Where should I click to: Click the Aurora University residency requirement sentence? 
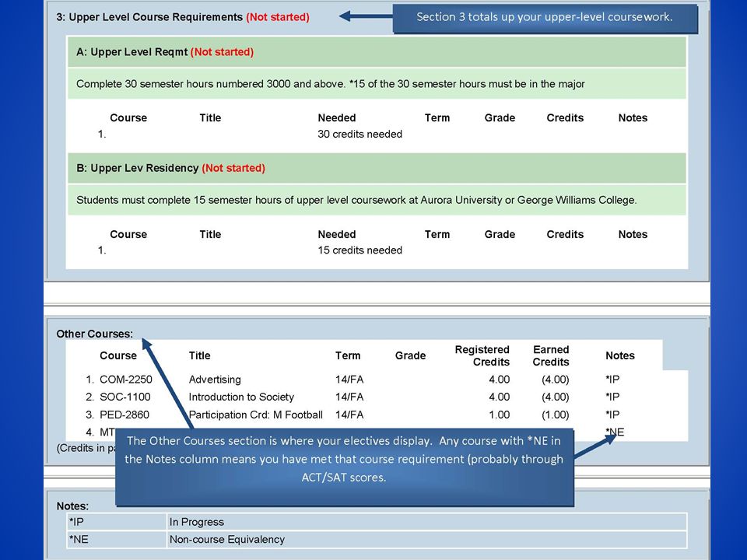pyautogui.click(x=356, y=200)
